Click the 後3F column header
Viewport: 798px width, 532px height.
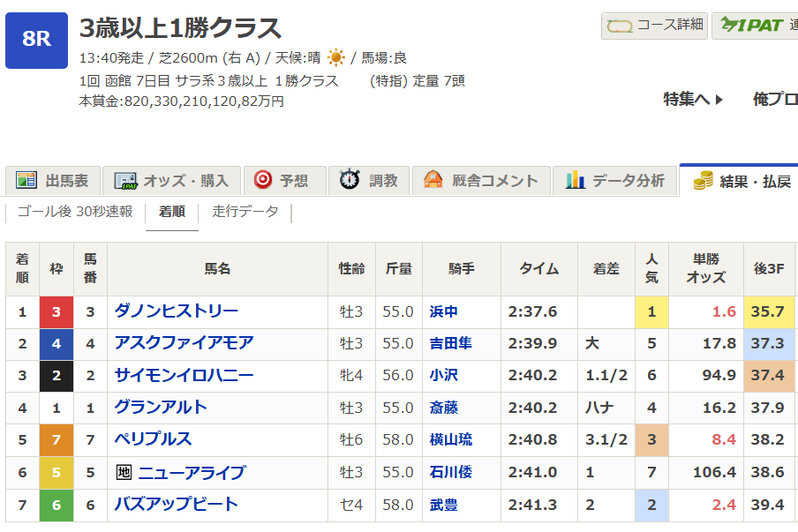[769, 269]
